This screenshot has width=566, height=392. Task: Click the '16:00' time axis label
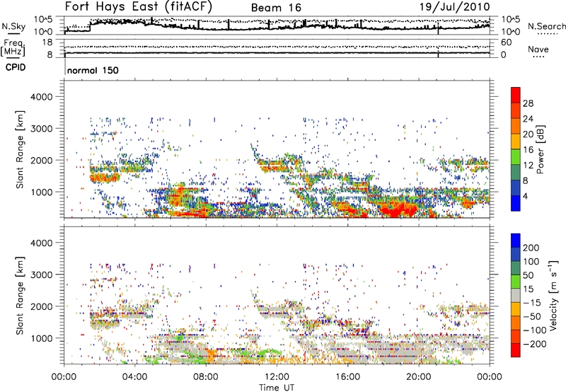[x=347, y=377]
